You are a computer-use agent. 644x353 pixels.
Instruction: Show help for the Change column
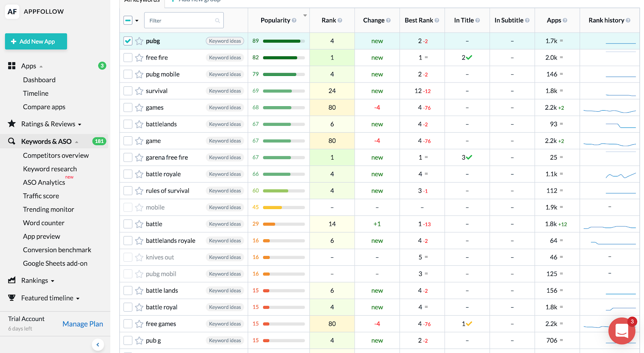(x=388, y=21)
